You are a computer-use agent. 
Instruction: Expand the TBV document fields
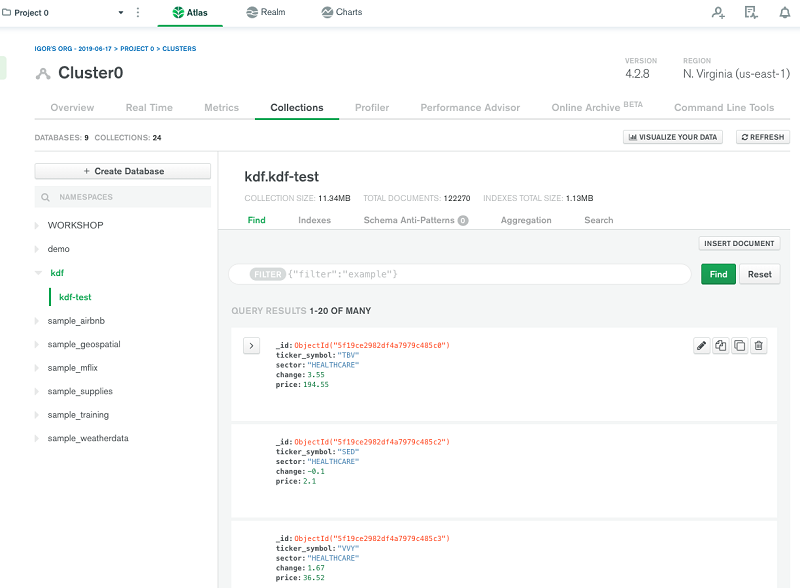pyautogui.click(x=252, y=346)
